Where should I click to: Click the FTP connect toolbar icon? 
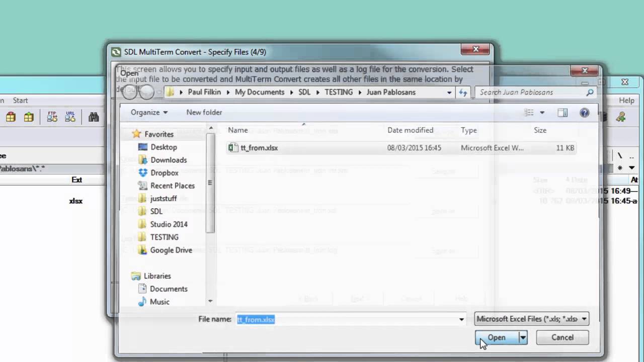(x=52, y=117)
